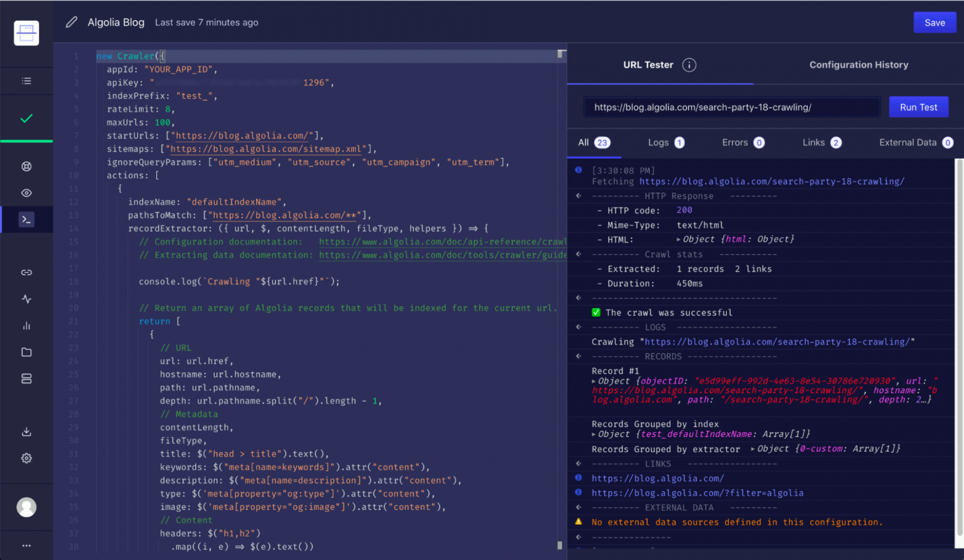Open the ?filter=algolia extracted link
964x560 pixels.
point(697,493)
